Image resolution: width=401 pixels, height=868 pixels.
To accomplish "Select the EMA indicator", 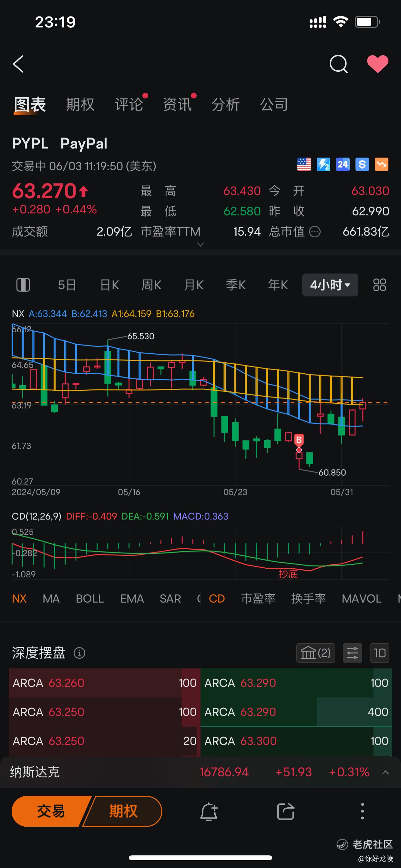I will click(x=132, y=599).
